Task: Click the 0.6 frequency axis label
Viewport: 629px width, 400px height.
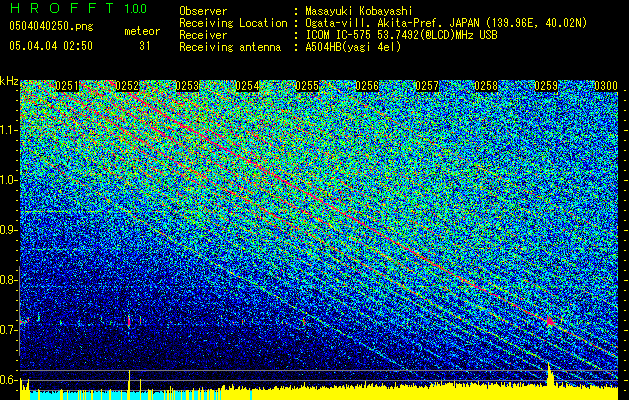Action: pyautogui.click(x=8, y=380)
